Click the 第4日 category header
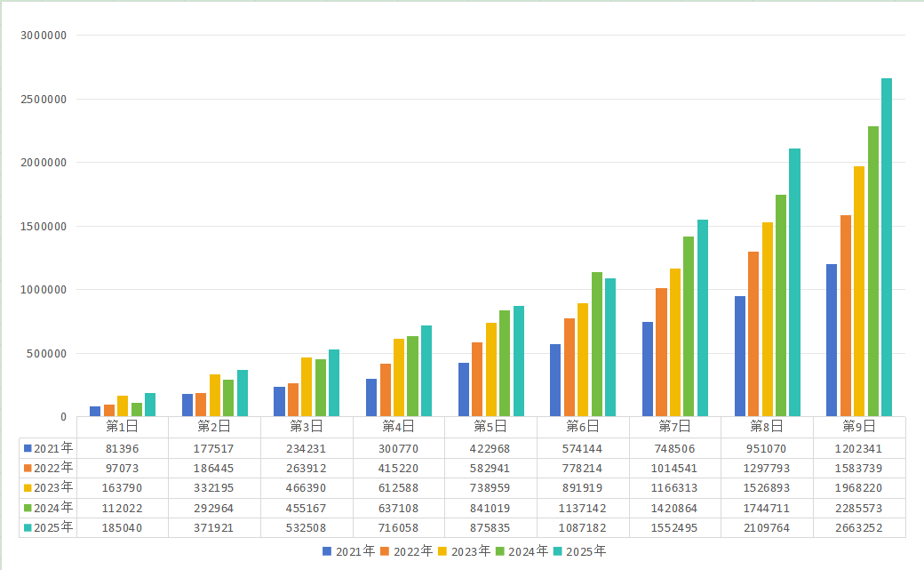Image resolution: width=924 pixels, height=570 pixels. click(398, 427)
